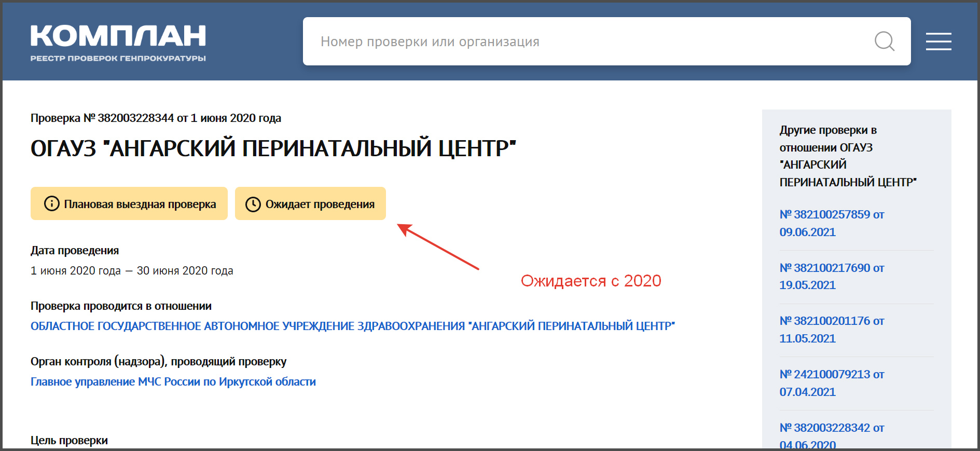Screen dimensions: 980x451
Task: Click the Другие проверки в отношении sidebar heading
Action: (x=848, y=156)
